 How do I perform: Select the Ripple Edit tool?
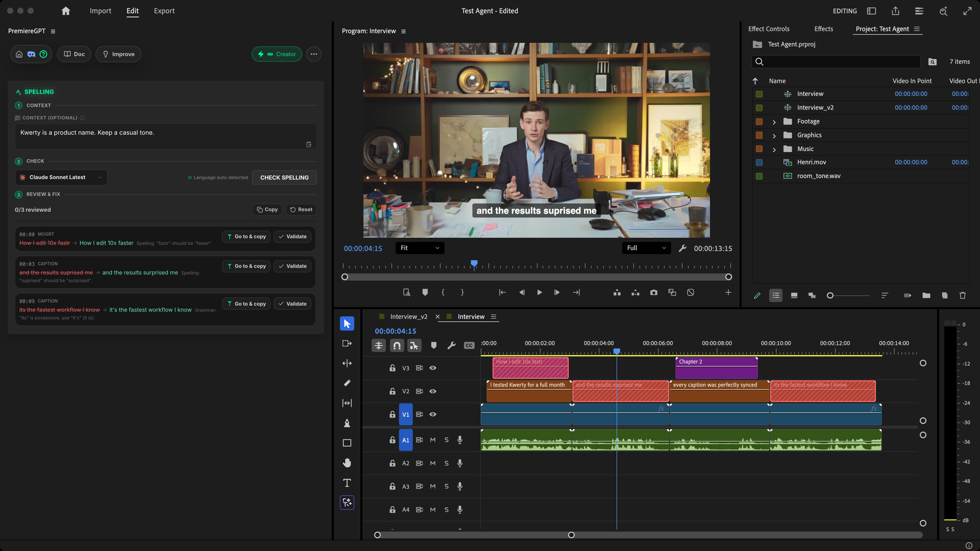coord(347,363)
